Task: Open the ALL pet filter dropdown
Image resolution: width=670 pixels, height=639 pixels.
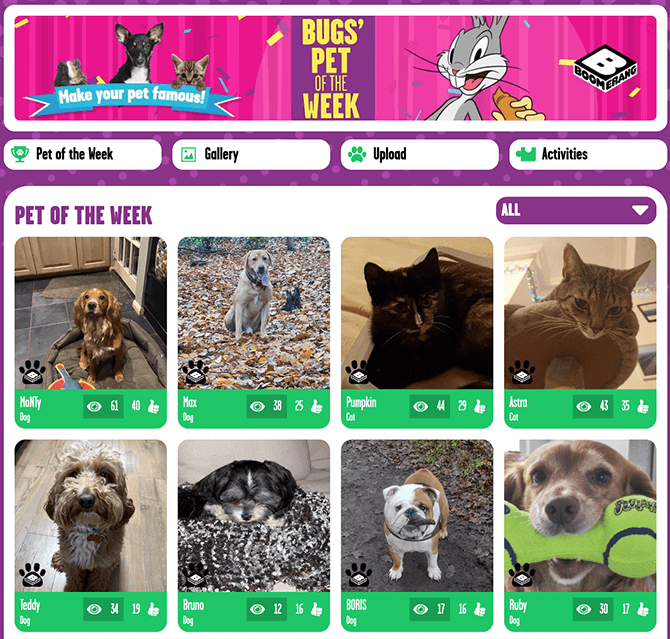Action: click(576, 210)
